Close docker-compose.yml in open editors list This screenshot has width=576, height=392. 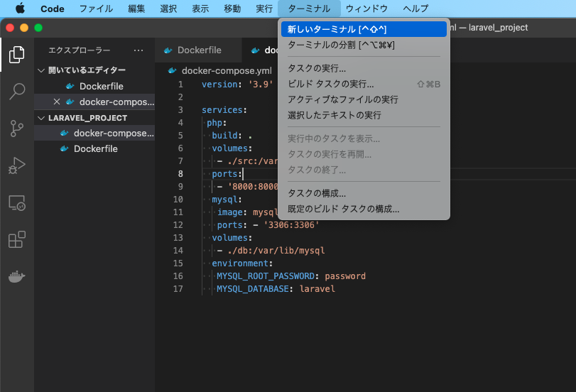pyautogui.click(x=57, y=102)
